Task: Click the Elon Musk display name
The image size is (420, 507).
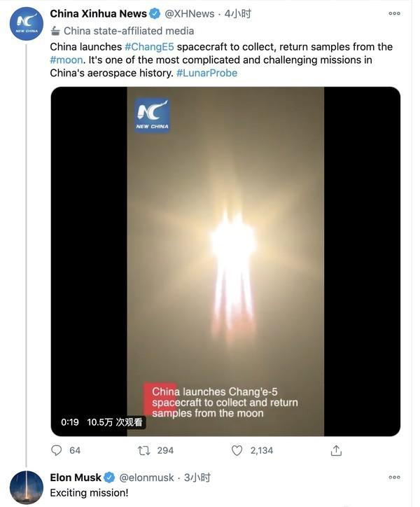Action: 76,478
